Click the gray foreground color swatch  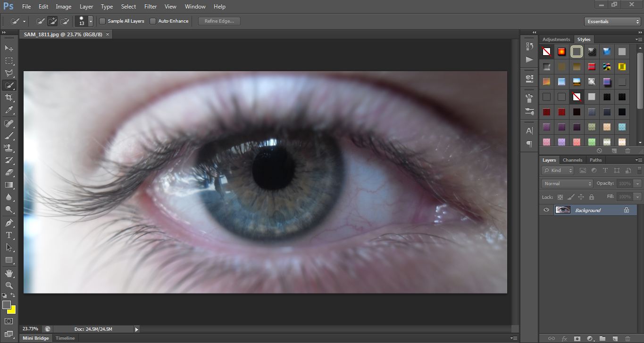[6, 305]
